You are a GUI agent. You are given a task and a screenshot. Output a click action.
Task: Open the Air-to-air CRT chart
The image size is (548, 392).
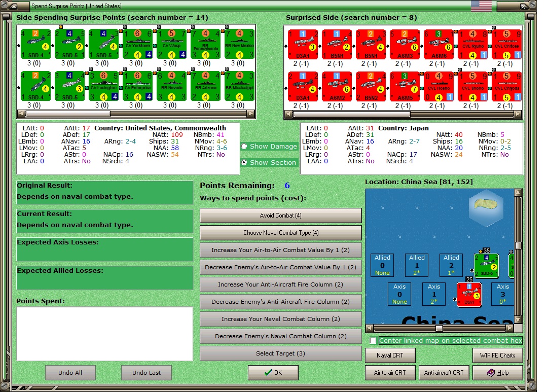click(x=390, y=373)
